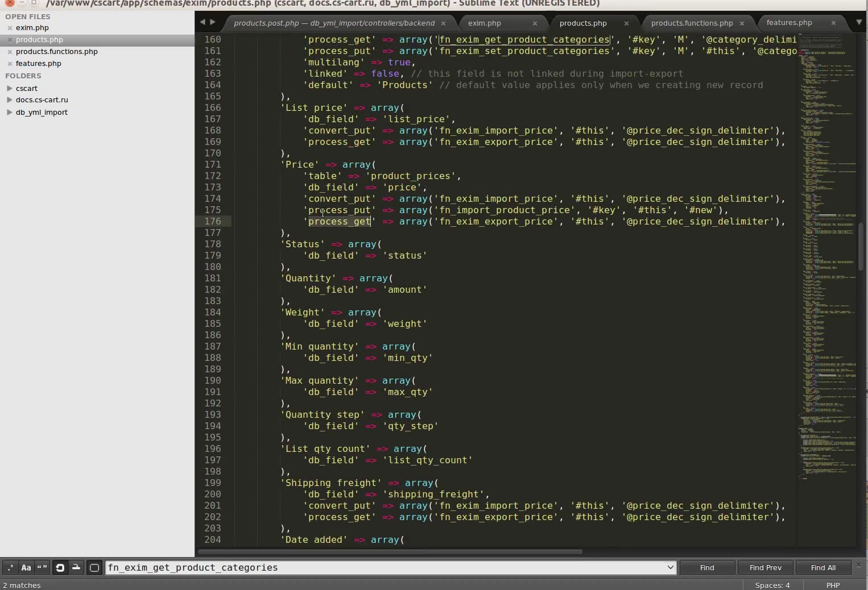Open the tab list dropdown
Screen dimensions: 868x590
pyautogui.click(x=859, y=22)
